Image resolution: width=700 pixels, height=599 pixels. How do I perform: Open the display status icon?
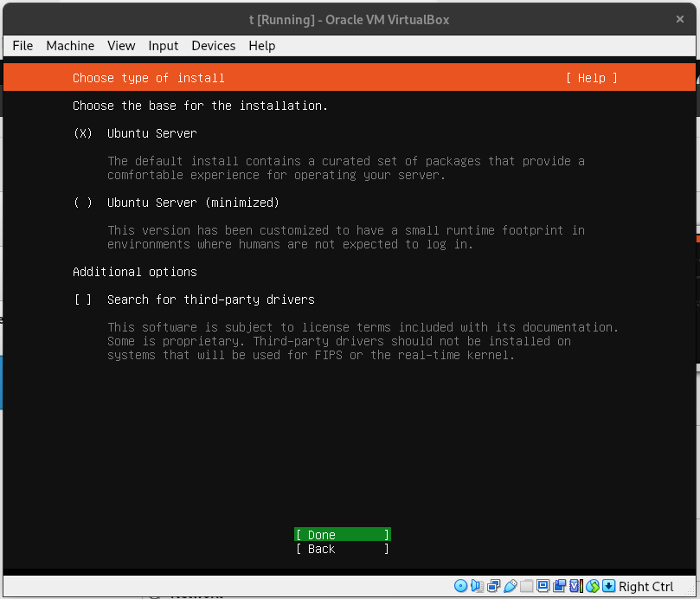point(542,586)
